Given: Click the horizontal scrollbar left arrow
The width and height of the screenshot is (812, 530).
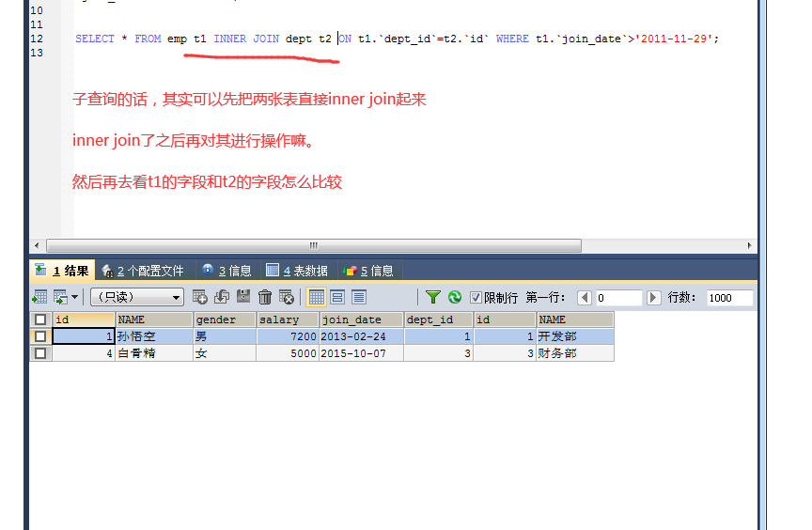Looking at the screenshot, I should point(37,245).
